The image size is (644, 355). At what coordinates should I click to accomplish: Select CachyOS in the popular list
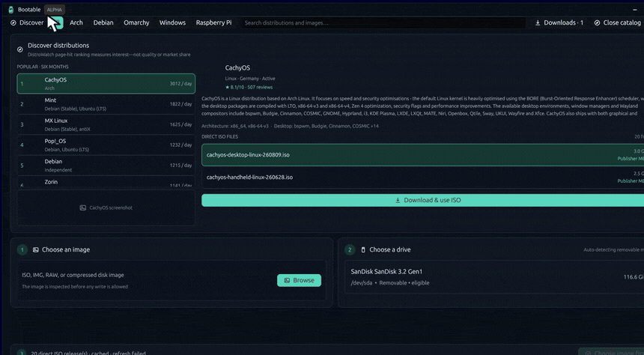pos(106,83)
